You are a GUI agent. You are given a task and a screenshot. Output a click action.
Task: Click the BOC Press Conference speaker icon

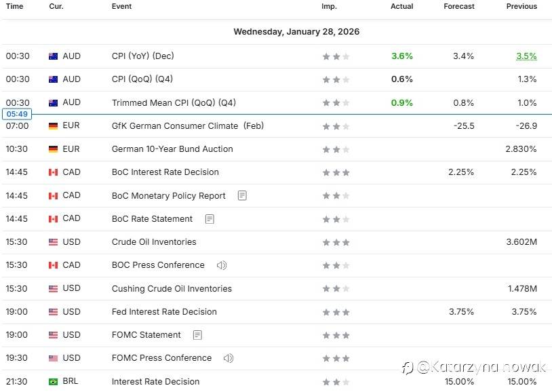pos(221,265)
